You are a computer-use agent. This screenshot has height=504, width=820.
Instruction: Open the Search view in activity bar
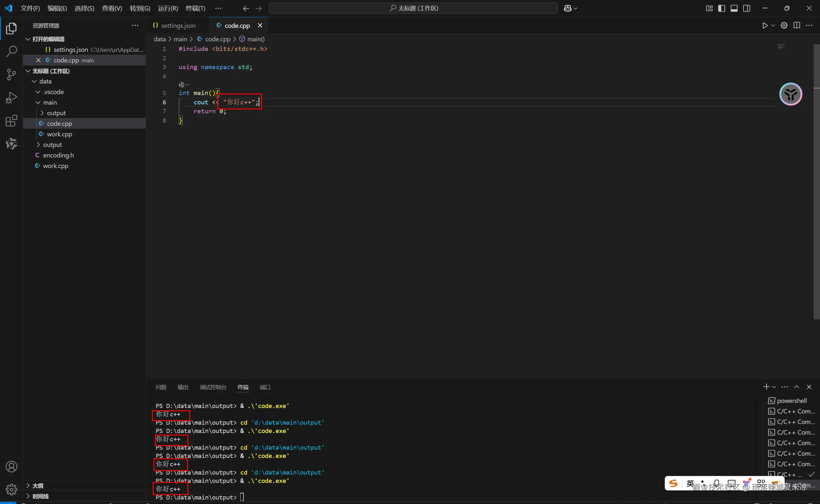pyautogui.click(x=11, y=51)
